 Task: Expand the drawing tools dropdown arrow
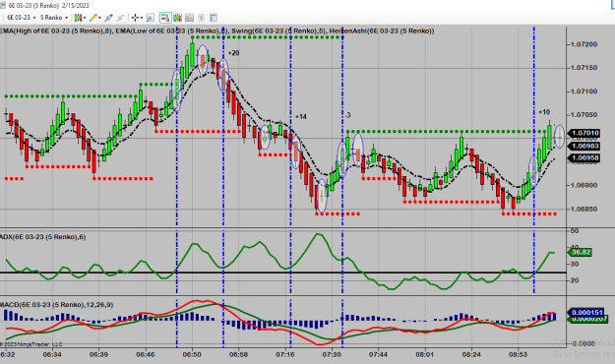[x=99, y=18]
